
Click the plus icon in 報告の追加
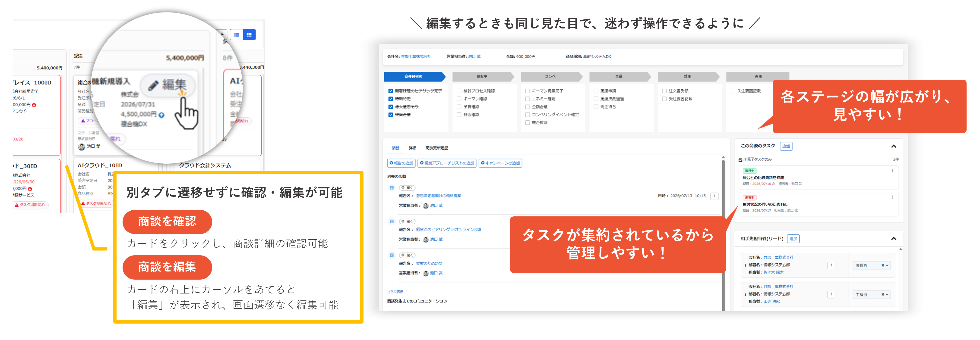pos(391,163)
